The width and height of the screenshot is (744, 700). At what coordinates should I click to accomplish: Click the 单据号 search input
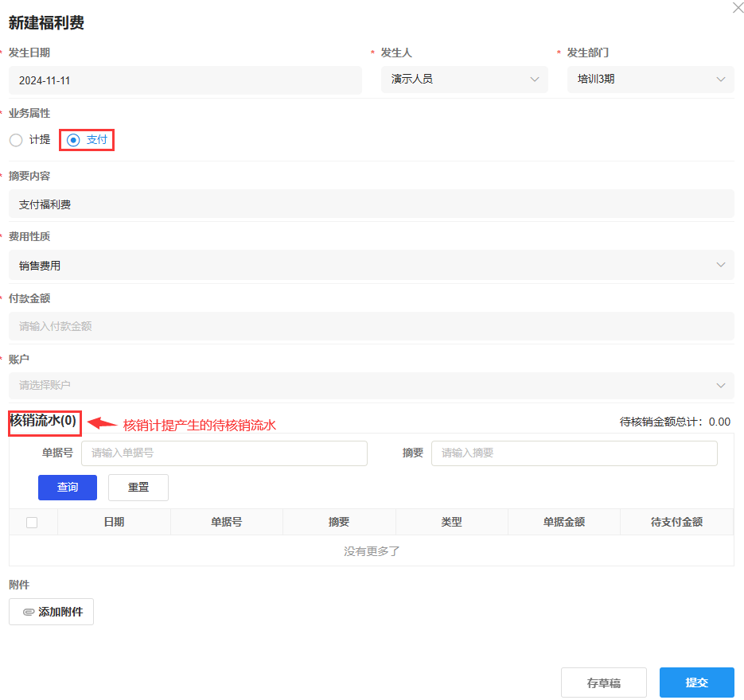[x=224, y=453]
